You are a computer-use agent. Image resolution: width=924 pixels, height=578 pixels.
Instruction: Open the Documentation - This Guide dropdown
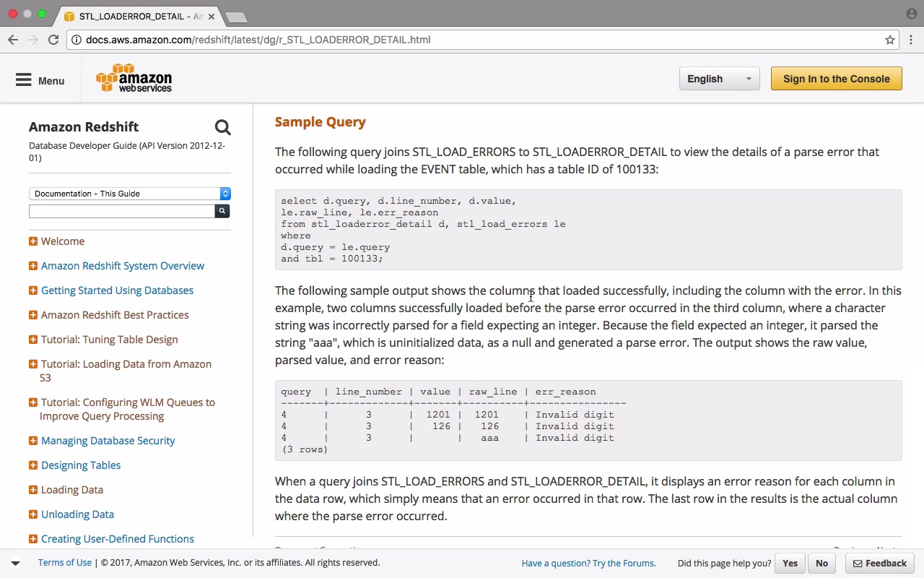[x=130, y=194]
